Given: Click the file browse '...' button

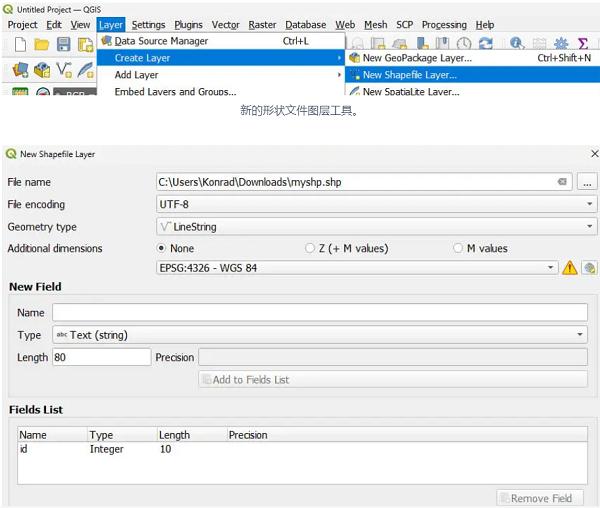Looking at the screenshot, I should [587, 182].
